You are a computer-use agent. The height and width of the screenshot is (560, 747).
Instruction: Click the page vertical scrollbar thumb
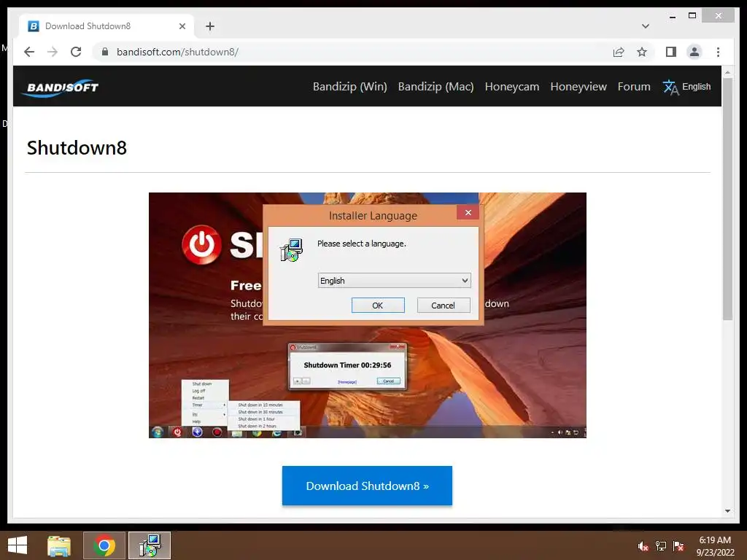tap(727, 198)
